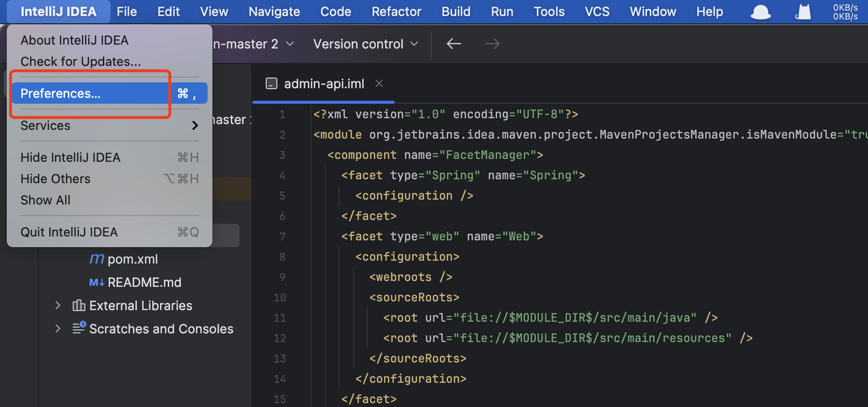Click the network speed indicator in menu bar
Screen dimensions: 868x407
(x=845, y=12)
